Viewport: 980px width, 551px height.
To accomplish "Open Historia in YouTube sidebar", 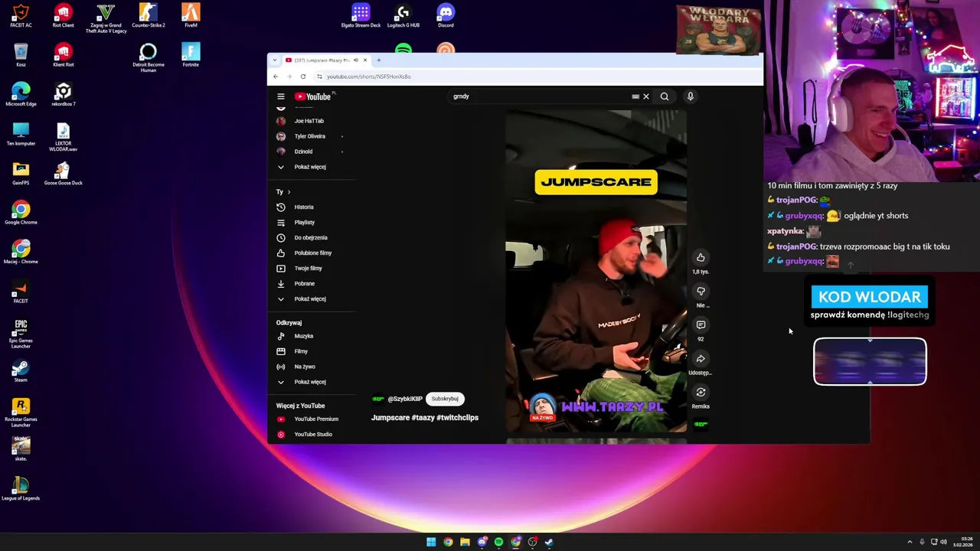I will tap(304, 207).
